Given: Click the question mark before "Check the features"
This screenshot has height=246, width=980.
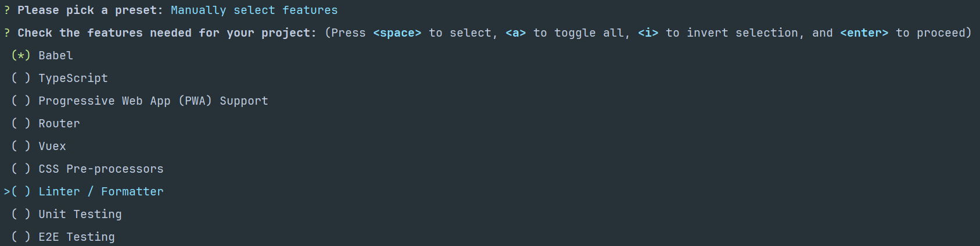Looking at the screenshot, I should click(x=7, y=33).
